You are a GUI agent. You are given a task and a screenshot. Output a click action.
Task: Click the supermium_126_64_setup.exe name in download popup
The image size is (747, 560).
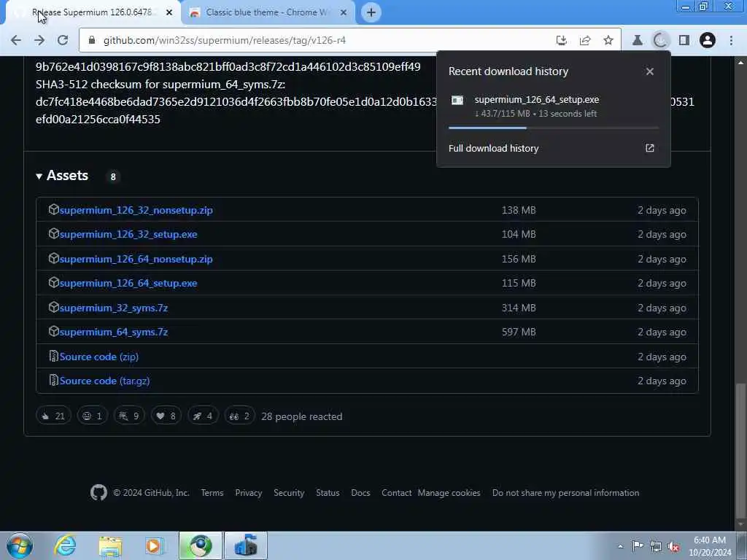click(x=537, y=99)
